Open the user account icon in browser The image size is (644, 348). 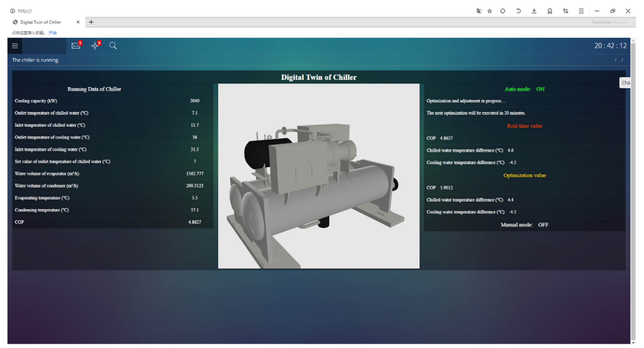click(x=550, y=11)
